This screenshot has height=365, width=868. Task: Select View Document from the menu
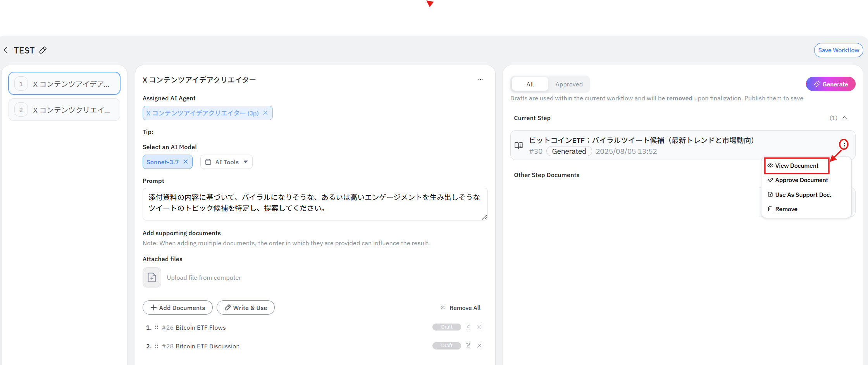[796, 166]
